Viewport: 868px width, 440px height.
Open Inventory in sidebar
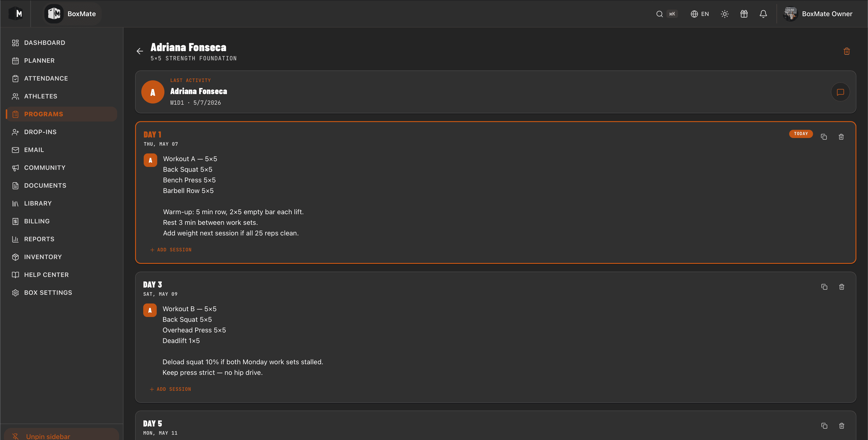pos(61,257)
